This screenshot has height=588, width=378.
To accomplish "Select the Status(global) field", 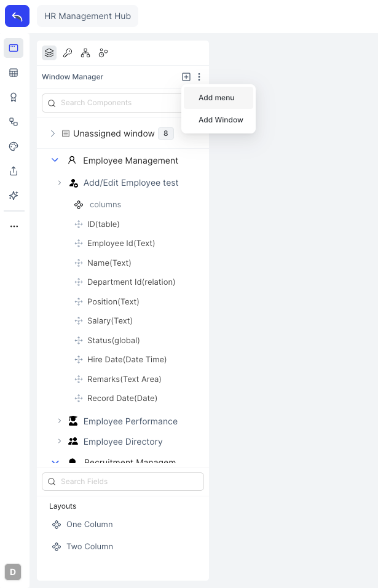I will 114,341.
